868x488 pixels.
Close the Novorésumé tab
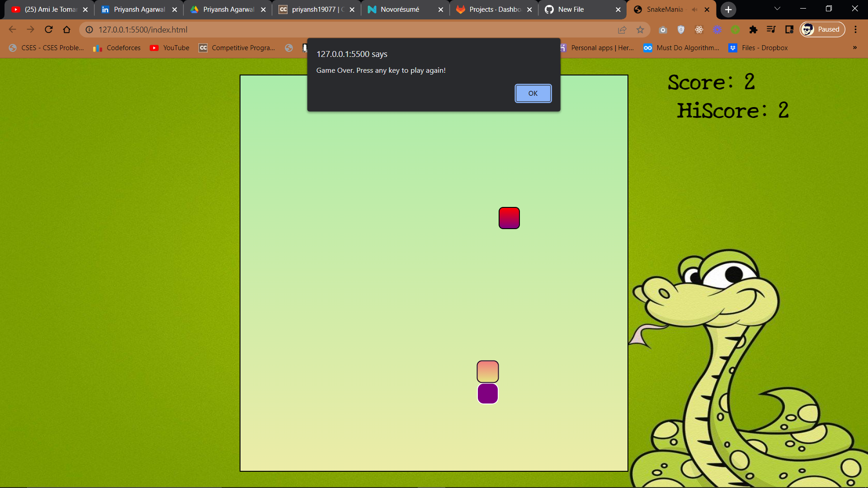[441, 9]
